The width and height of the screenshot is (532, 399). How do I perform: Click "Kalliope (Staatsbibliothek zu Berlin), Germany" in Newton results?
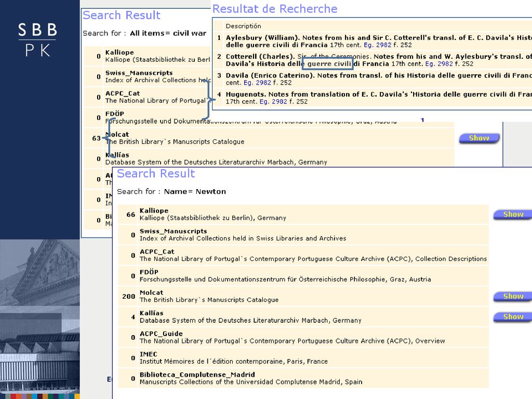[x=212, y=218]
